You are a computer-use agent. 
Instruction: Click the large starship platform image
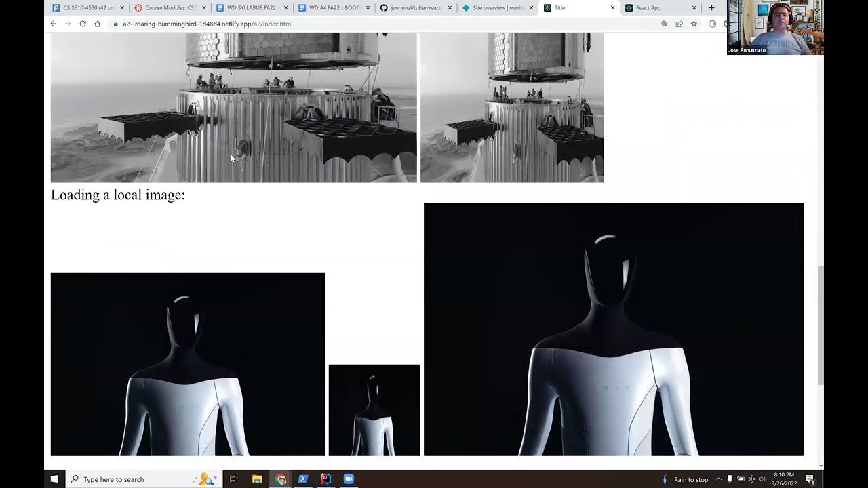click(234, 107)
